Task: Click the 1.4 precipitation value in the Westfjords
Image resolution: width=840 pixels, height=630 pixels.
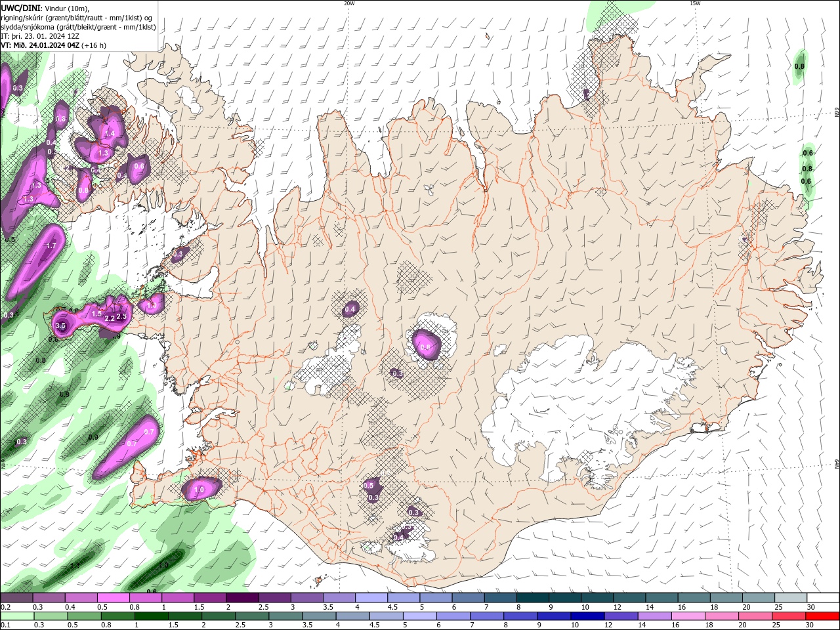Action: click(110, 134)
